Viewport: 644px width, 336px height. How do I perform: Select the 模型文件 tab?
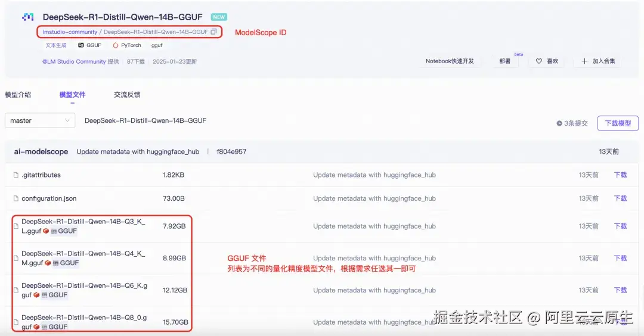pos(72,95)
